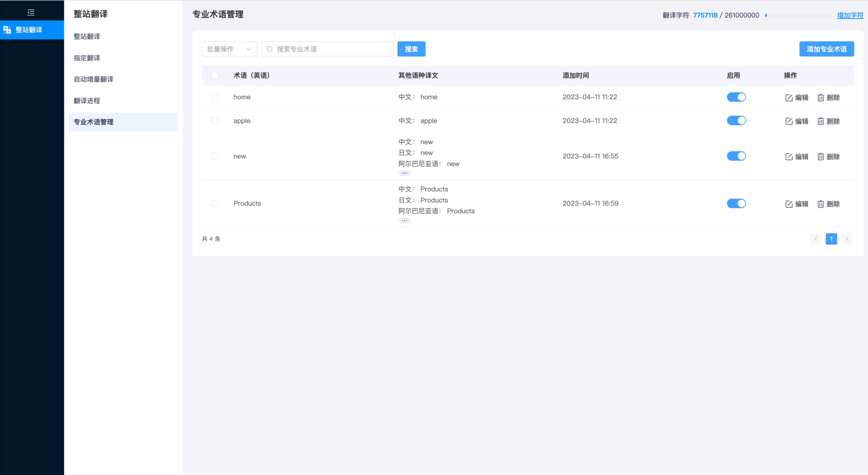
Task: Click the 添加专业术语 button
Action: 826,49
